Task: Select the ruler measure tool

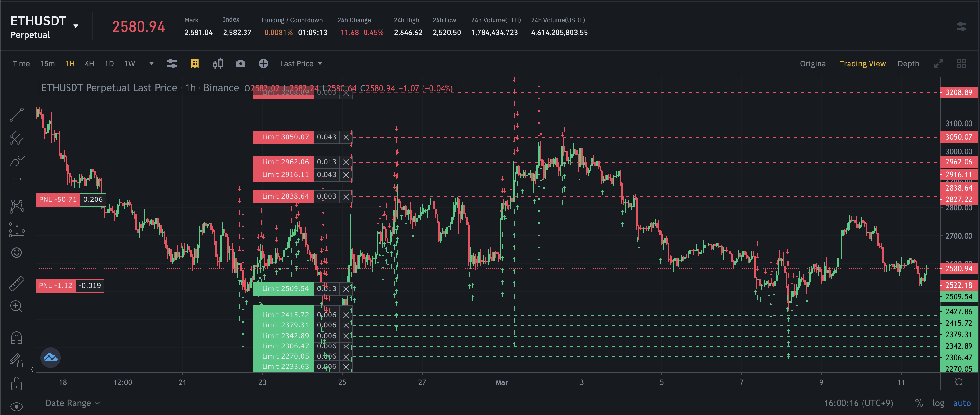Action: coord(16,284)
